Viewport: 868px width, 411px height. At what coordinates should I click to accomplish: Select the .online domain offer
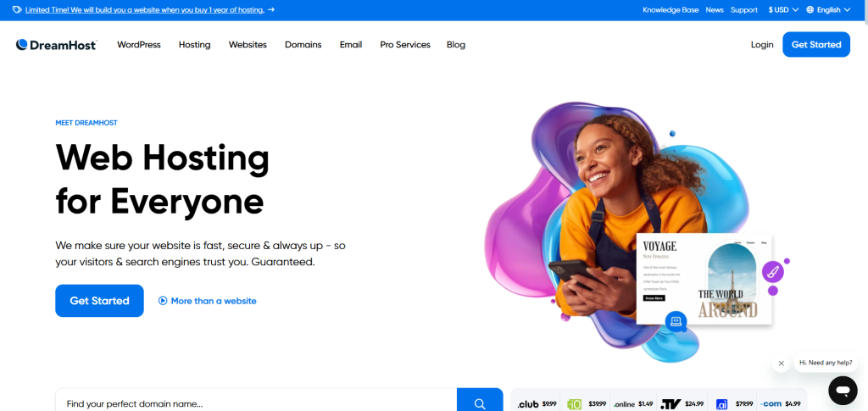tap(635, 404)
